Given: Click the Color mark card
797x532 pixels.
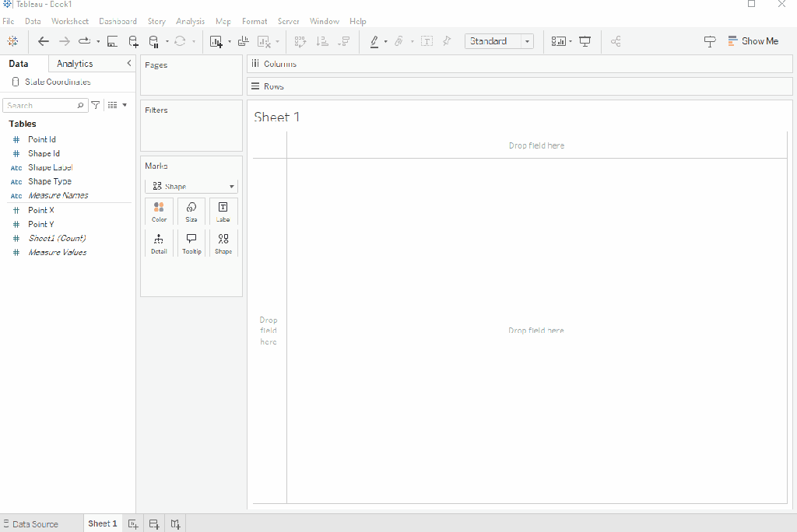Looking at the screenshot, I should (x=159, y=212).
